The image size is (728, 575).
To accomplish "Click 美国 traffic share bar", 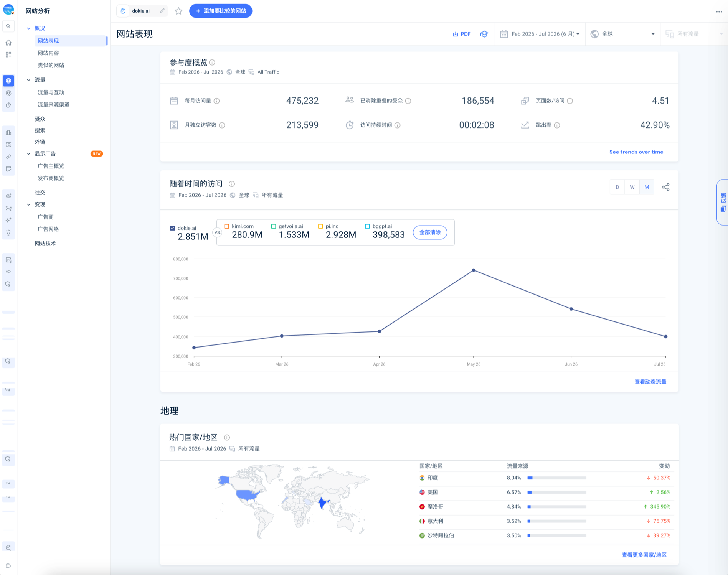I will click(557, 493).
